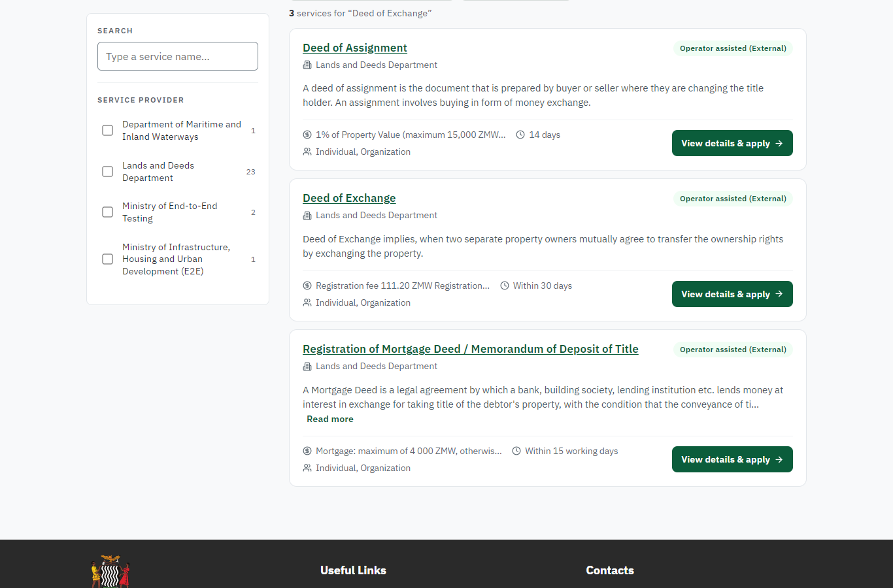The width and height of the screenshot is (893, 588).
Task: Click the Zambia coat of arms logo in footer
Action: click(x=110, y=572)
